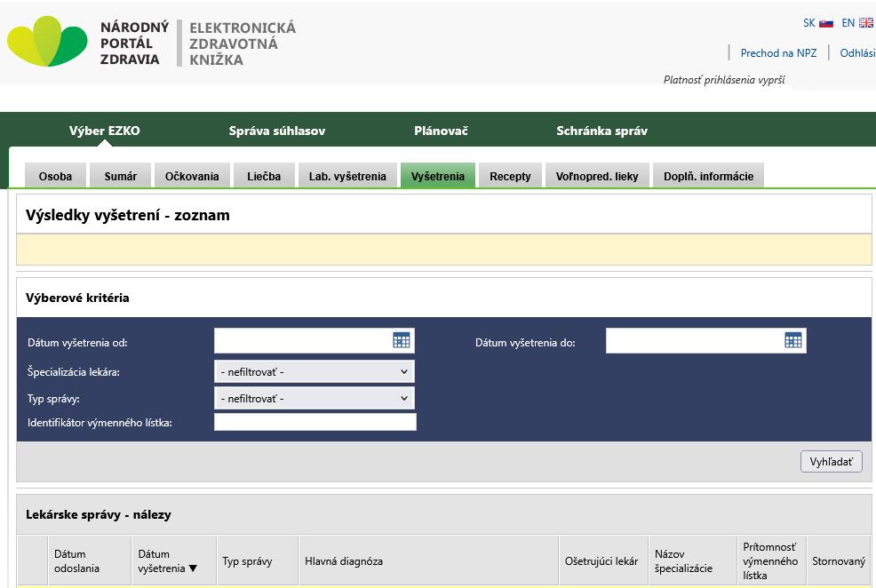
Task: Switch language via English flag icon
Action: (865, 23)
